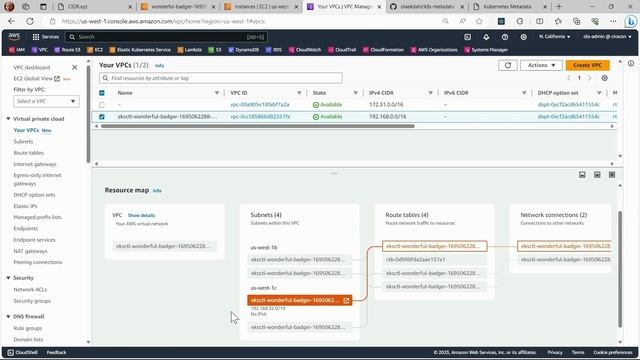Click the Feedback footer link
The height and width of the screenshot is (360, 640).
coord(56,352)
